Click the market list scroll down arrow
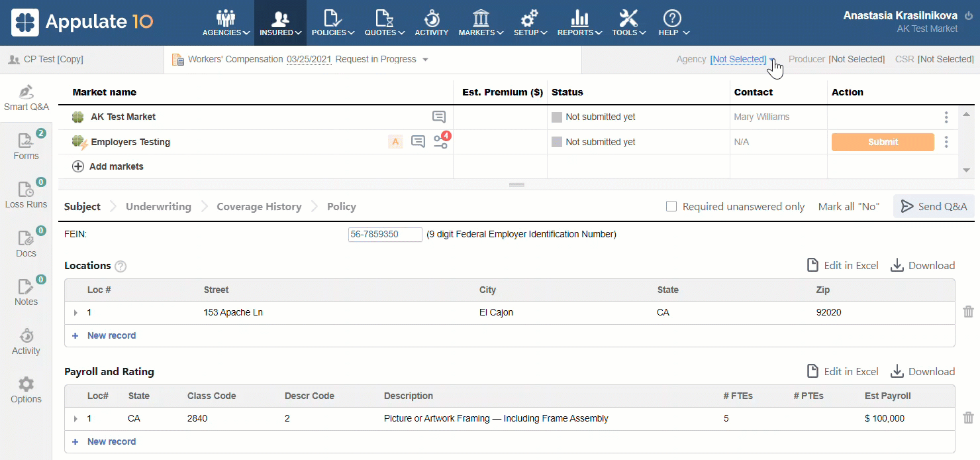 (x=967, y=170)
